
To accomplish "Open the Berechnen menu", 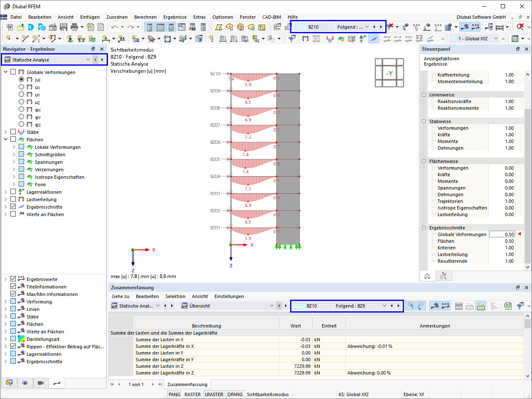I will (x=145, y=17).
